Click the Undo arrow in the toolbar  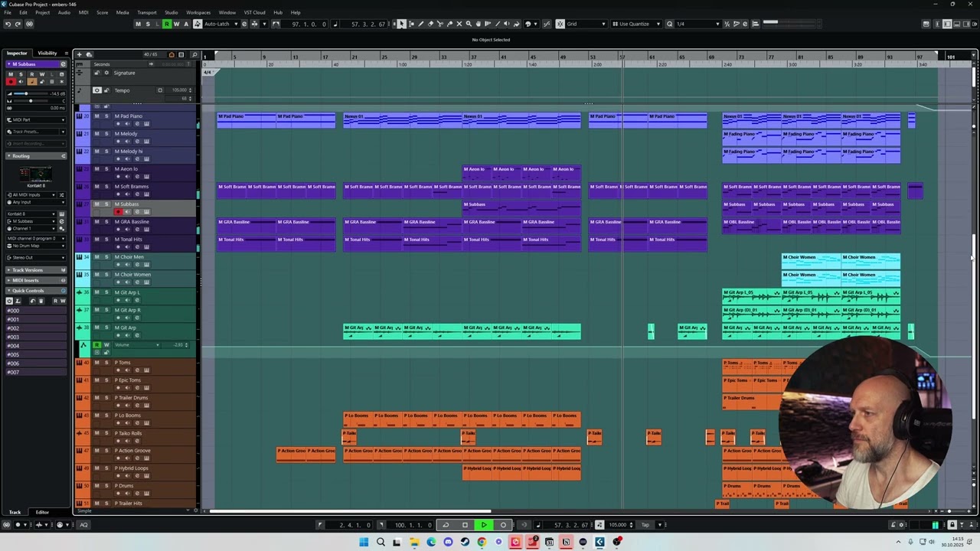click(x=8, y=24)
